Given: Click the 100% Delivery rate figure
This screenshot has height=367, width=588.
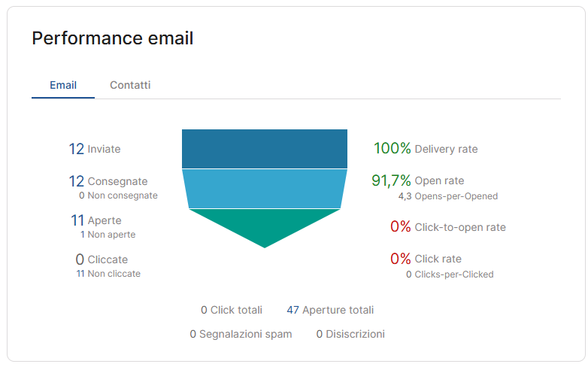Looking at the screenshot, I should [426, 149].
